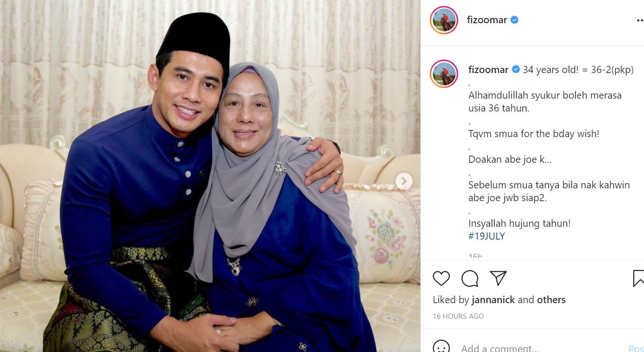Open the #19JULY hashtag

click(486, 236)
